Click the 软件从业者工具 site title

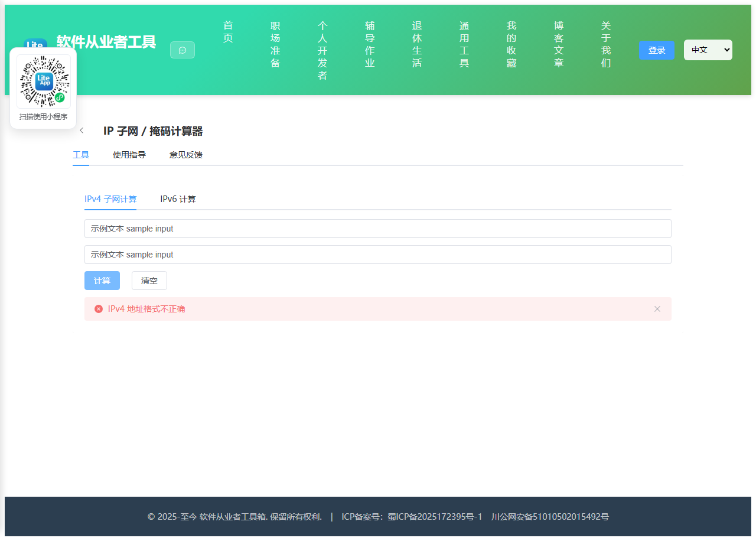point(106,43)
